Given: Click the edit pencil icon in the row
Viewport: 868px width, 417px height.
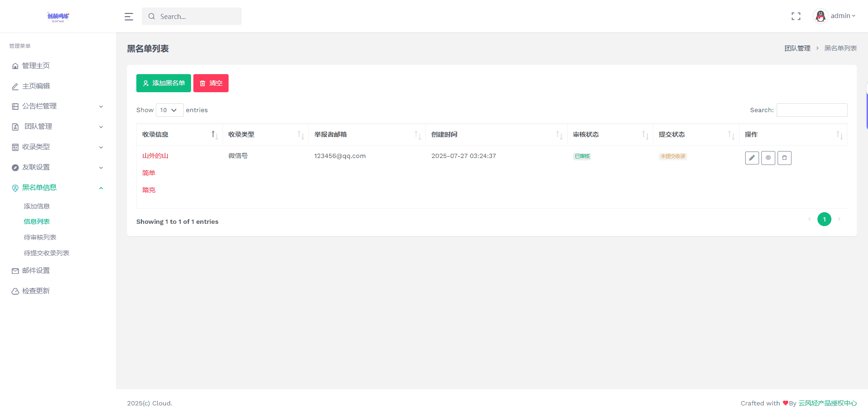Looking at the screenshot, I should pos(752,158).
